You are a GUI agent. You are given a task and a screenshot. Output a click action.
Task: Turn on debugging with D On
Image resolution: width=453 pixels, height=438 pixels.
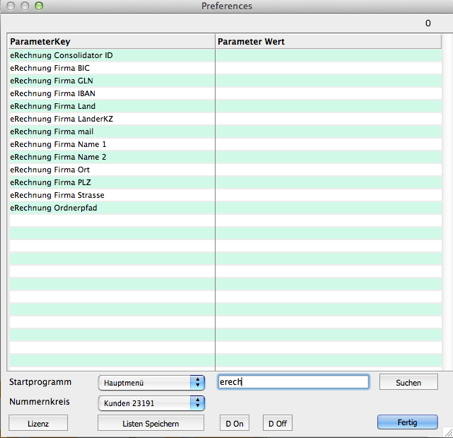click(234, 423)
